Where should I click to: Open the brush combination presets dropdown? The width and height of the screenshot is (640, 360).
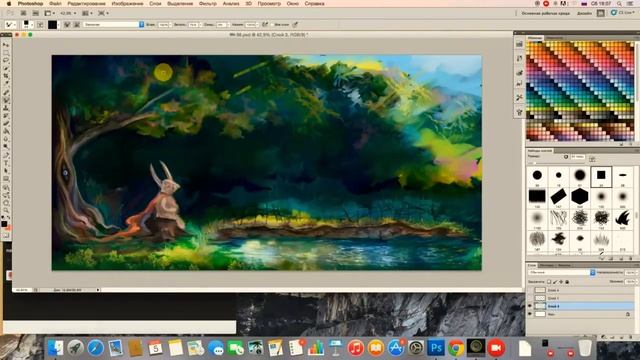pyautogui.click(x=113, y=24)
